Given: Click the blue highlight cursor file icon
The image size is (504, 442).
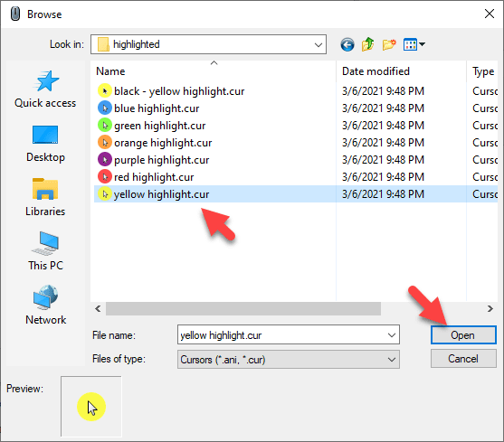Looking at the screenshot, I should point(104,108).
